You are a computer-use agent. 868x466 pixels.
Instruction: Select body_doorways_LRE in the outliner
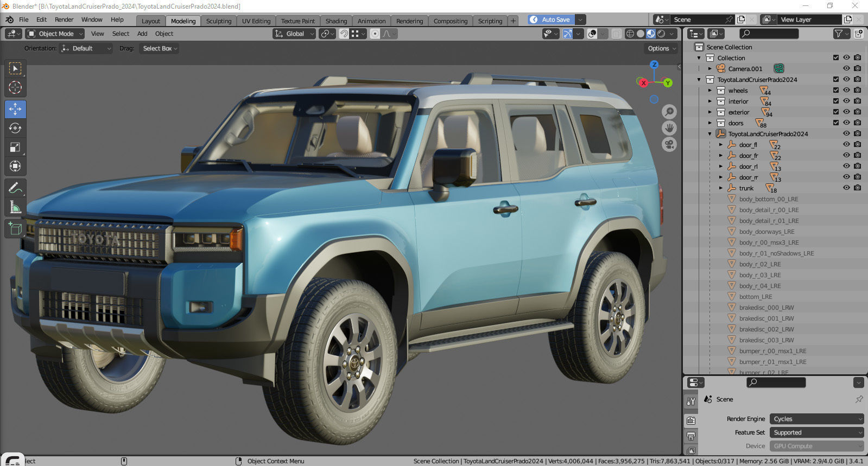coord(766,232)
